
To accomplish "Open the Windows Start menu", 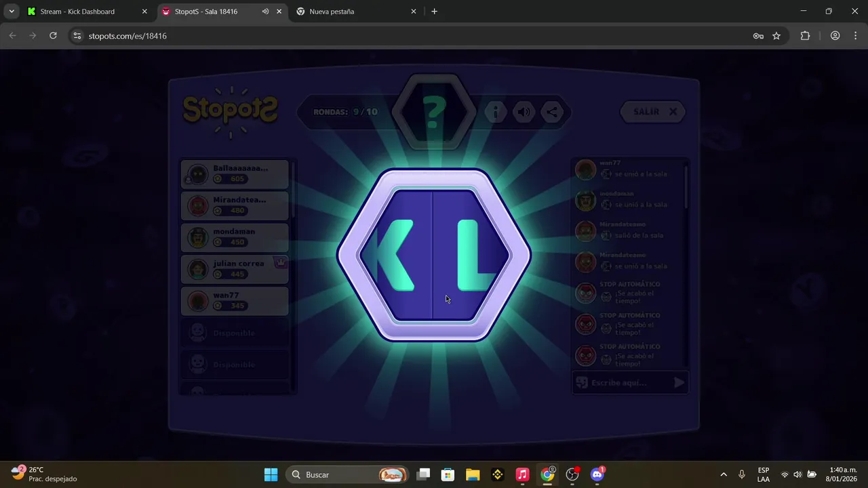I will click(x=271, y=474).
